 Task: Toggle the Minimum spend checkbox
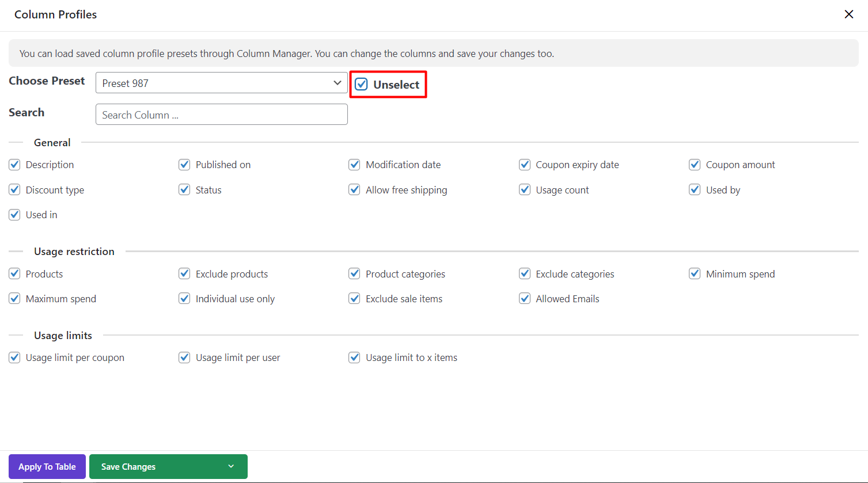point(695,274)
